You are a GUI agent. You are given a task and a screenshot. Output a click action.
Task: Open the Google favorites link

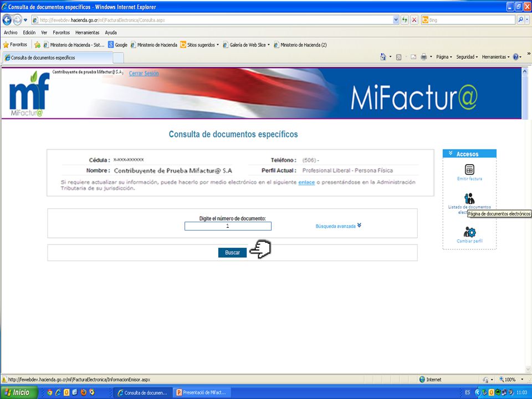coord(117,45)
